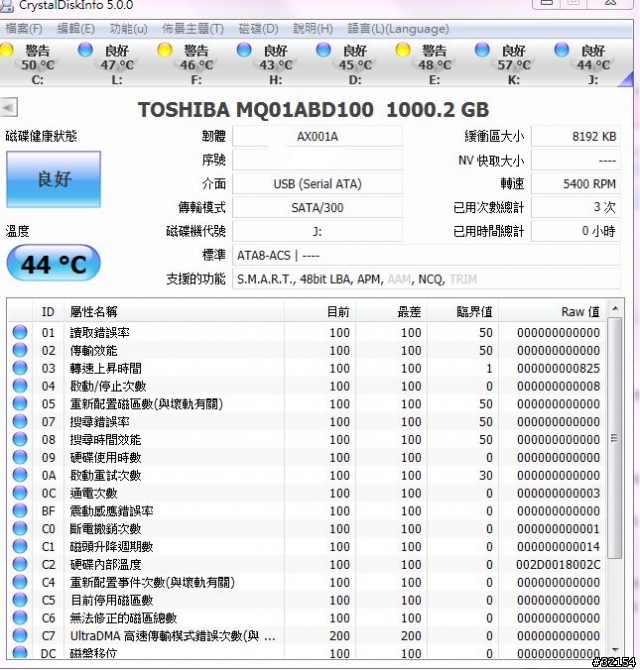The width and height of the screenshot is (640, 670).
Task: Click status icon for BF 震動感應錯誤率
Action: [20, 511]
